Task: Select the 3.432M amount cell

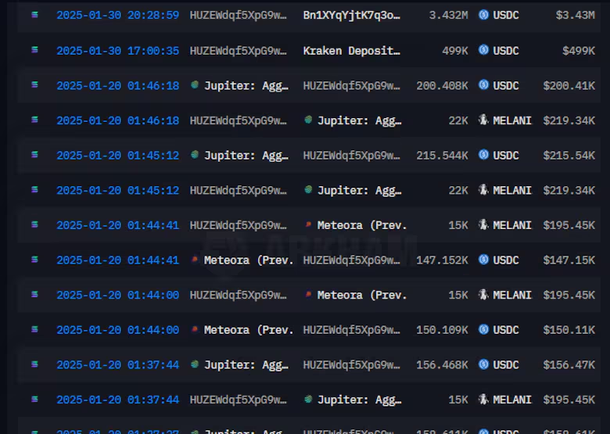Action: (x=449, y=16)
